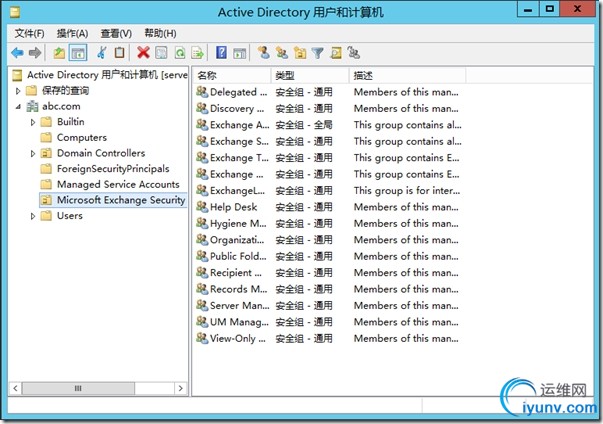The image size is (603, 424).
Task: Open the 操作(A) menu
Action: 72,34
